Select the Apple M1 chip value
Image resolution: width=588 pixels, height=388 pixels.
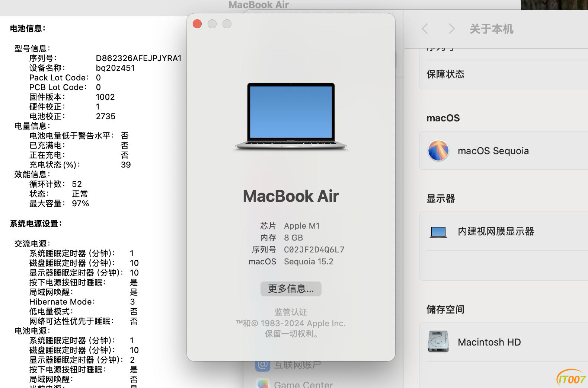[302, 226]
